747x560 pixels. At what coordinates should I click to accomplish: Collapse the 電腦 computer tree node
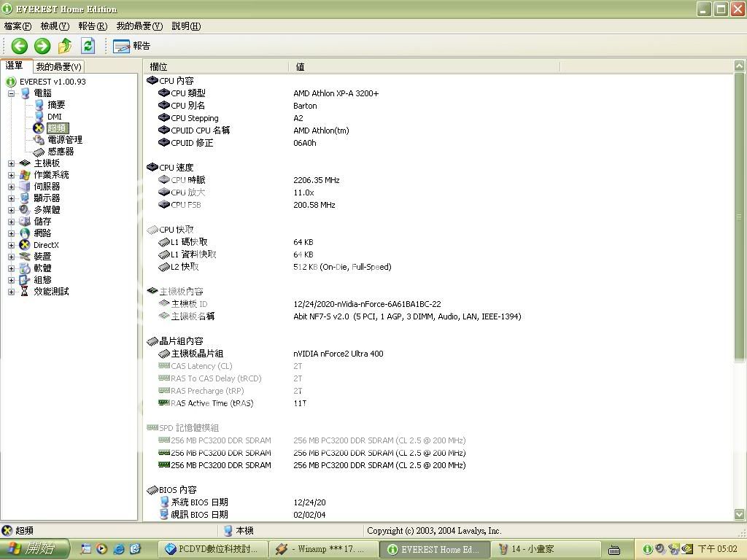click(11, 93)
